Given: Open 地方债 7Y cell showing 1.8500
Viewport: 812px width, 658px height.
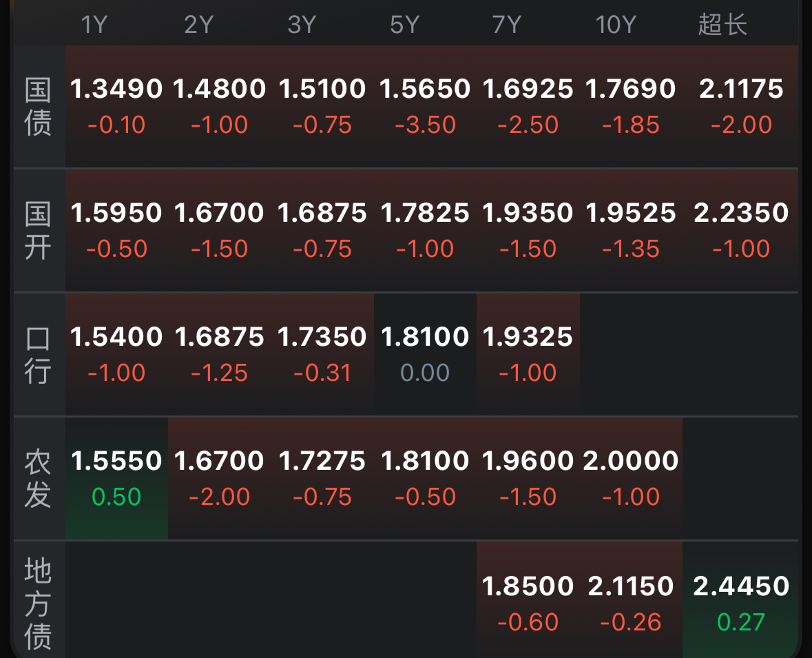Looking at the screenshot, I should 528,603.
